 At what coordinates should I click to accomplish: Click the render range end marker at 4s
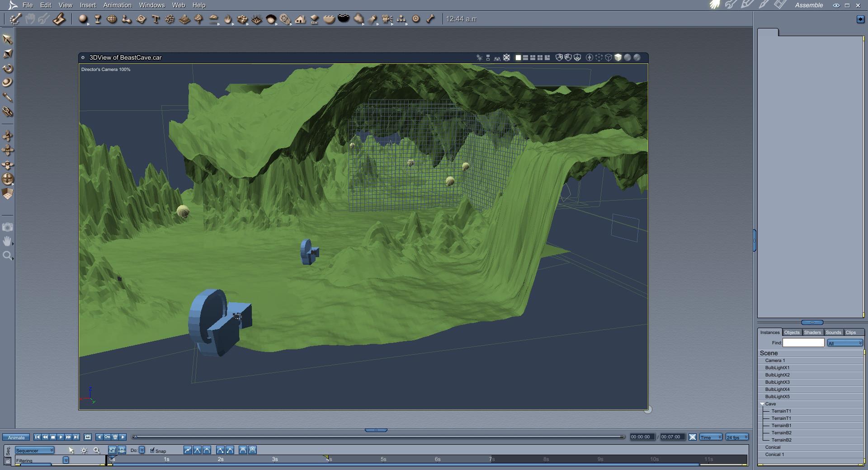tap(326, 458)
